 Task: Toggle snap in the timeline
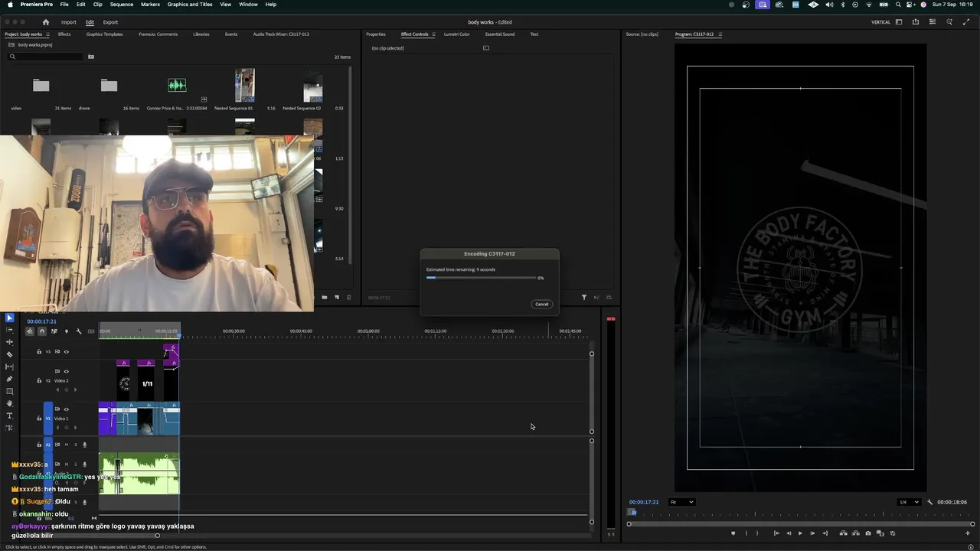coord(41,331)
